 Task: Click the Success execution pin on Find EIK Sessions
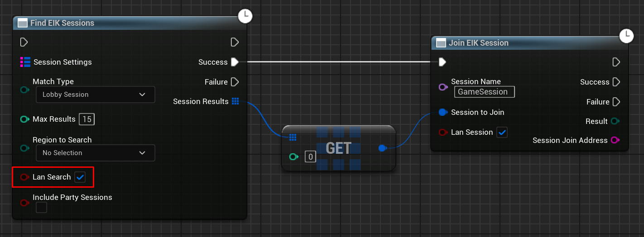click(x=235, y=62)
